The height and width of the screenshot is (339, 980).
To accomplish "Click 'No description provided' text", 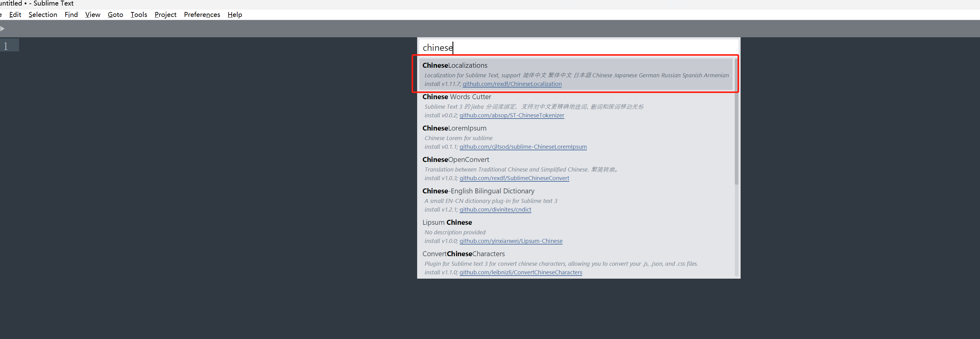I will click(455, 232).
